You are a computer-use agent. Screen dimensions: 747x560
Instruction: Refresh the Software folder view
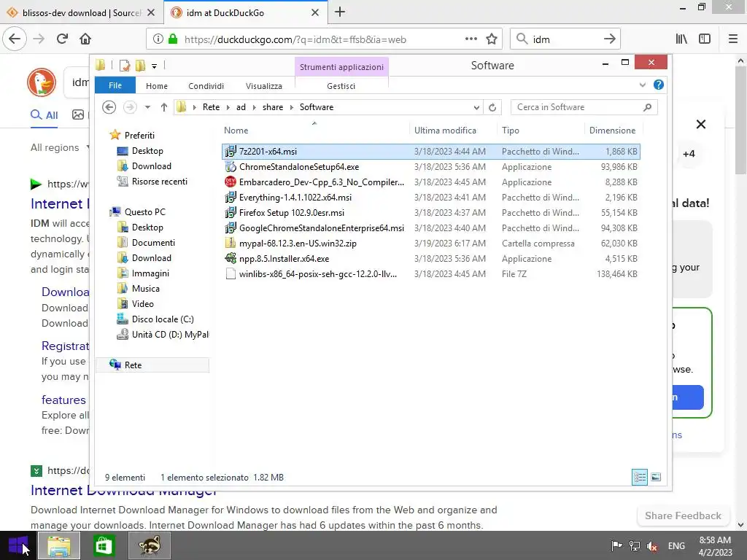(x=492, y=108)
